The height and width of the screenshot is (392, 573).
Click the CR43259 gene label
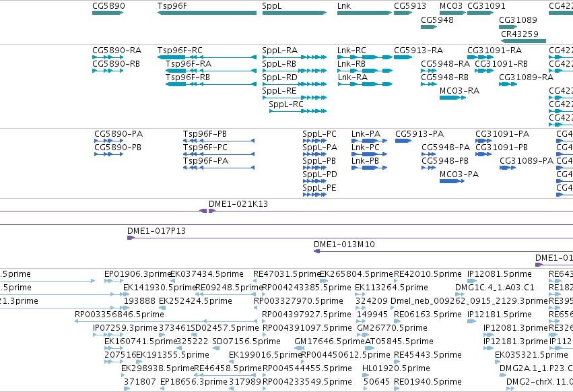pyautogui.click(x=520, y=34)
